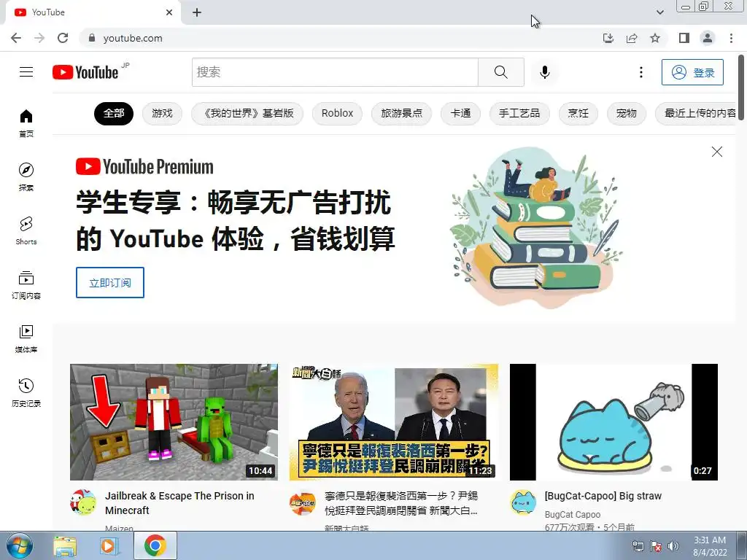Select the 宠物 filter chip
The height and width of the screenshot is (560, 747).
click(x=626, y=113)
